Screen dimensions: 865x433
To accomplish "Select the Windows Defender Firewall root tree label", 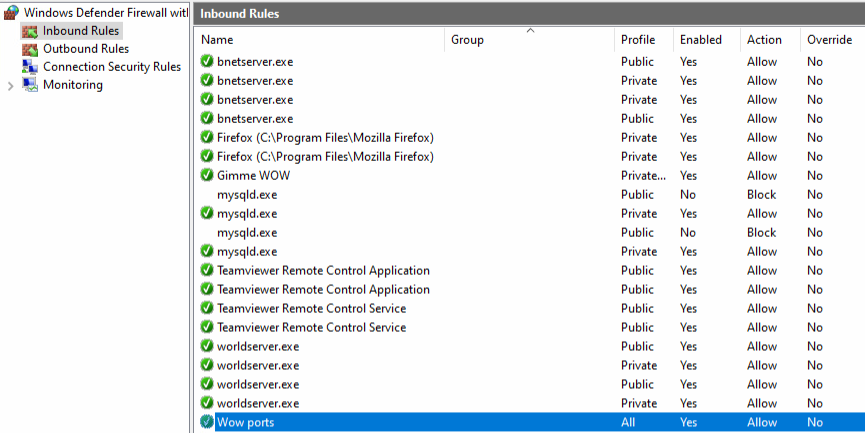I will [106, 13].
